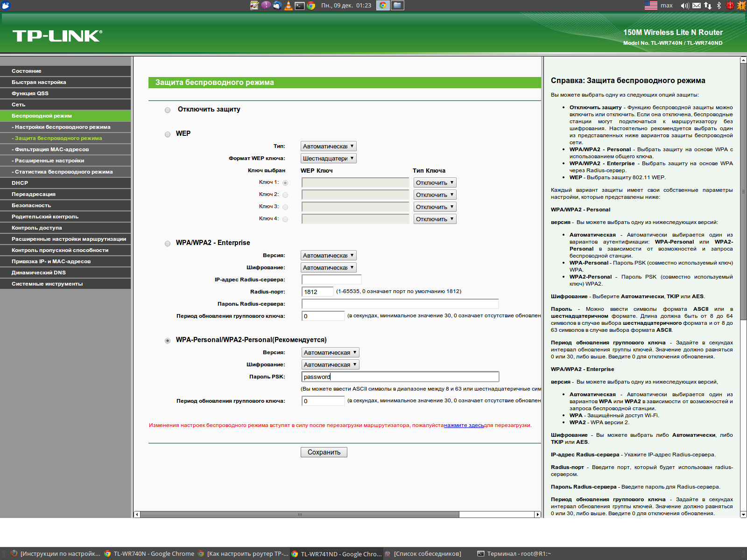Screen dimensions: 747x560
Task: Select the 'Отключить защиту' radio button
Action: click(x=168, y=110)
